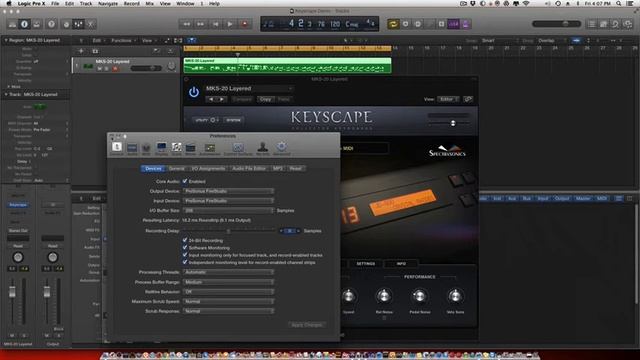This screenshot has width=640, height=360.
Task: Record-enable the MKS-20 Layered track
Action: pos(115,69)
